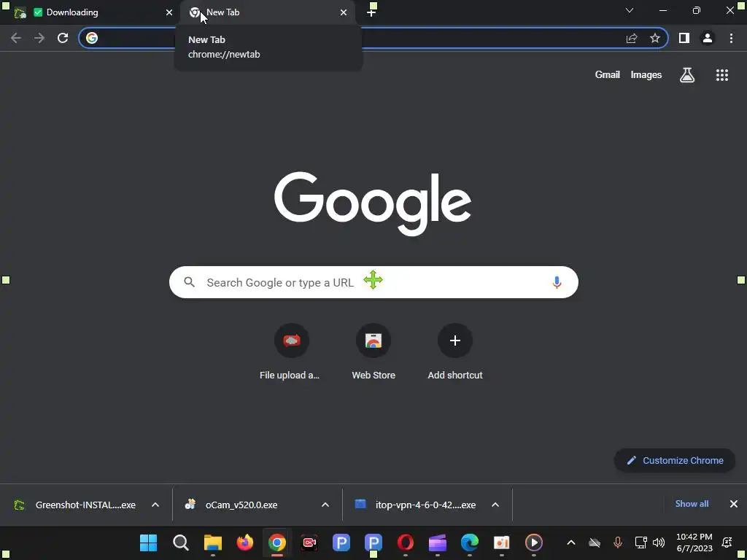This screenshot has height=560, width=747.
Task: Open Firefox from the taskbar
Action: click(245, 542)
